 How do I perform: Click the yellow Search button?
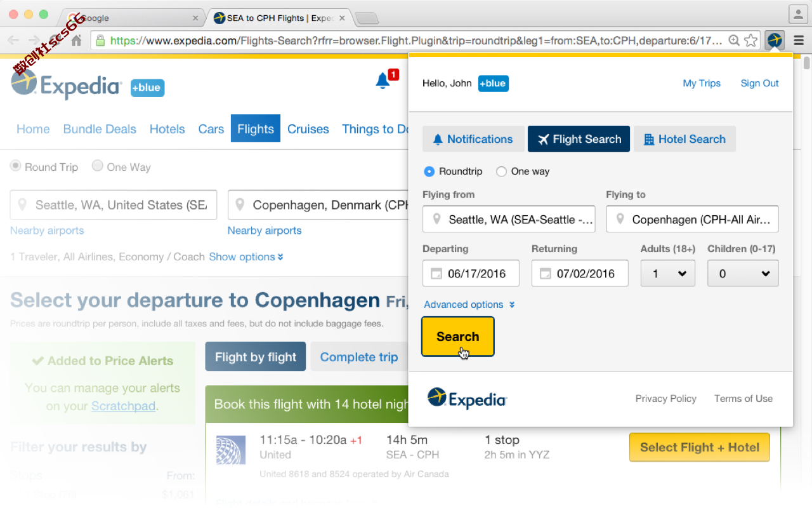coord(457,337)
